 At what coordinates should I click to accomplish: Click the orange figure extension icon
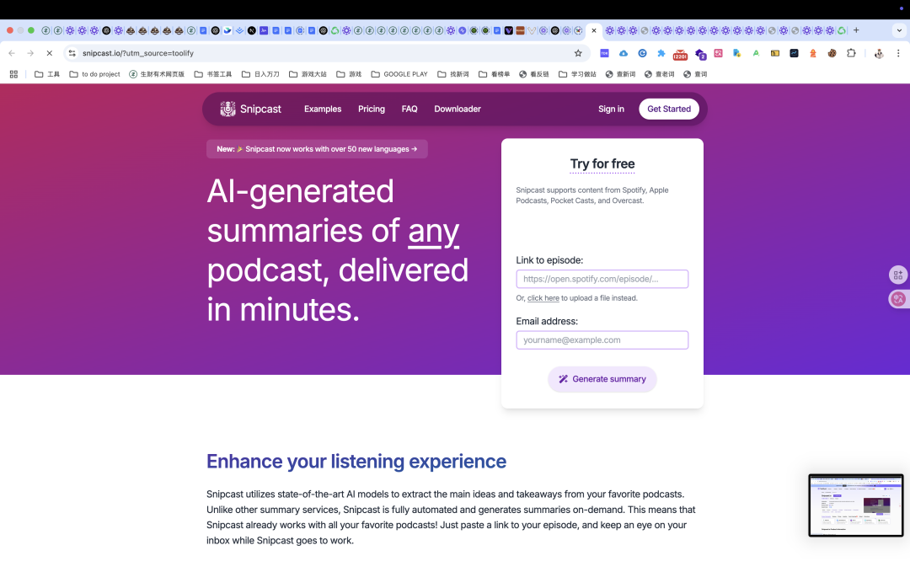point(813,53)
